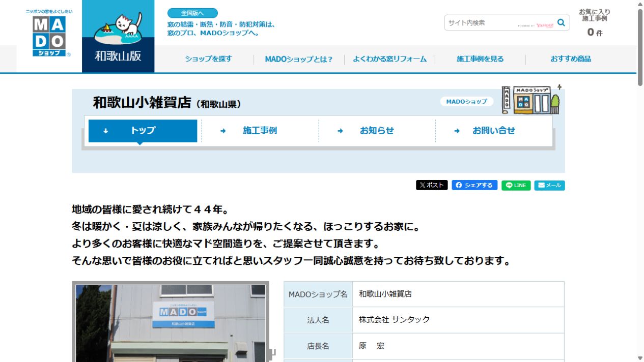Click the MADOショップ badge label

pos(466,102)
